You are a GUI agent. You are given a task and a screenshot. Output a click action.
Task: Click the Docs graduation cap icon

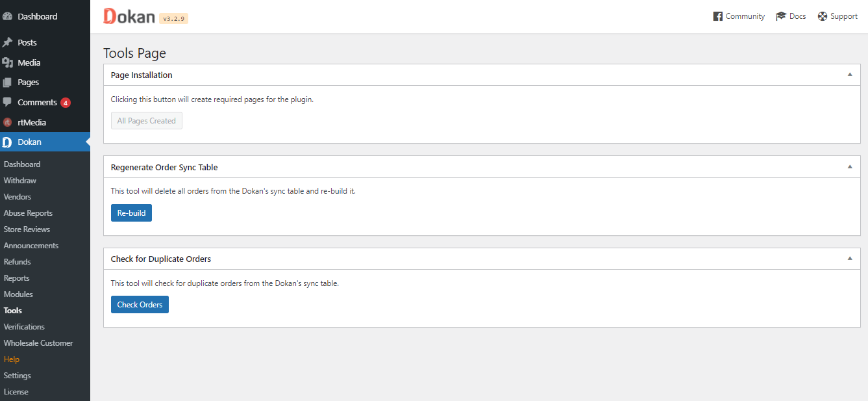coord(781,16)
